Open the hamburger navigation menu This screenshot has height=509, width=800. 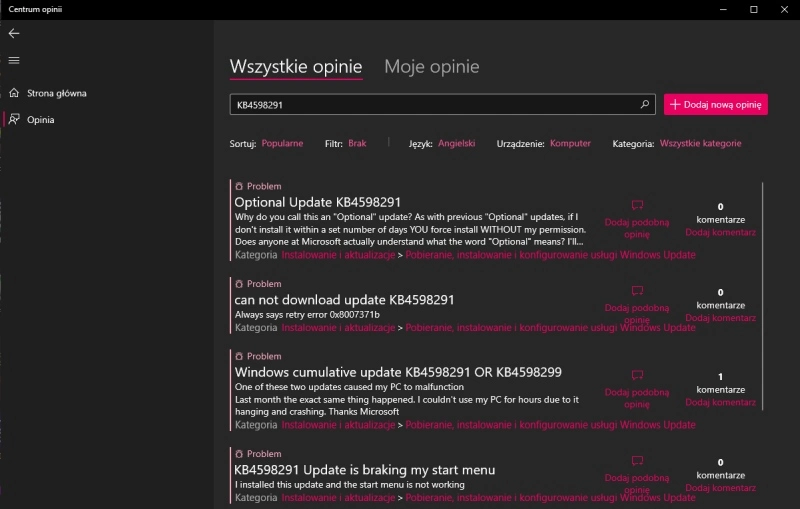[x=14, y=60]
